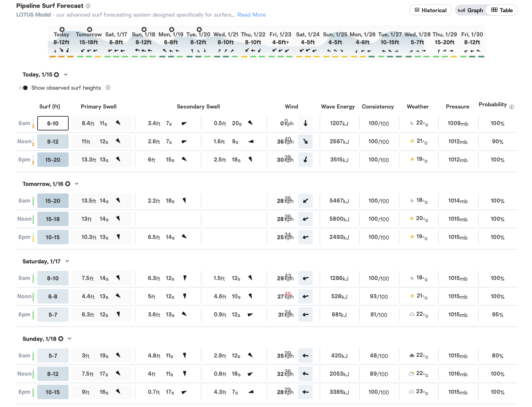This screenshot has height=407, width=532.
Task: Collapse the Saturday, 1/17 section chevron
Action: point(67,261)
